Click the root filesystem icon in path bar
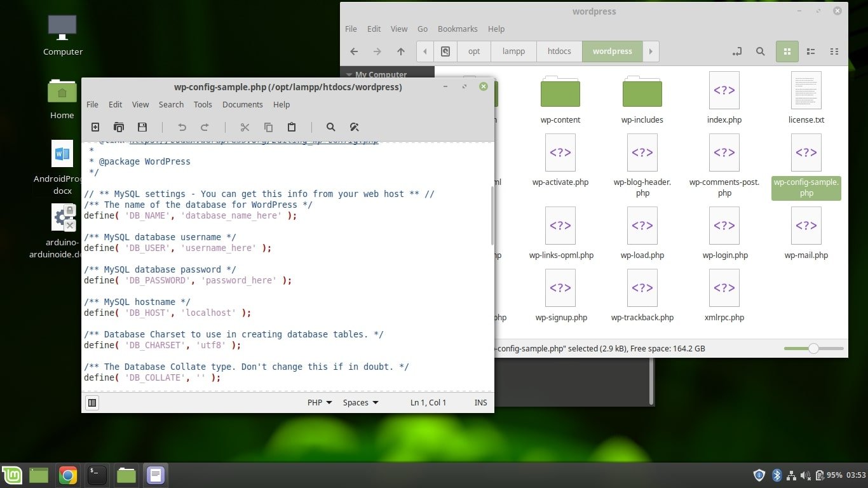This screenshot has width=868, height=488. click(x=445, y=51)
